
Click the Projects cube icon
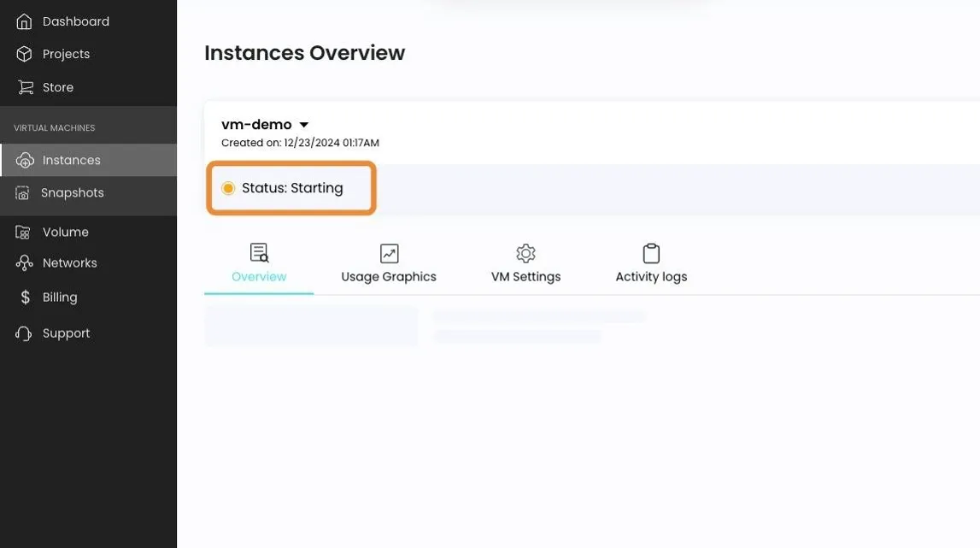click(x=25, y=55)
